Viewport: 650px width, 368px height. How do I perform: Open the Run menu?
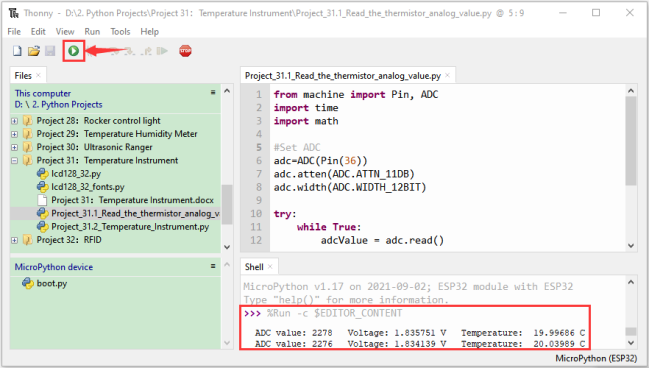coord(92,31)
